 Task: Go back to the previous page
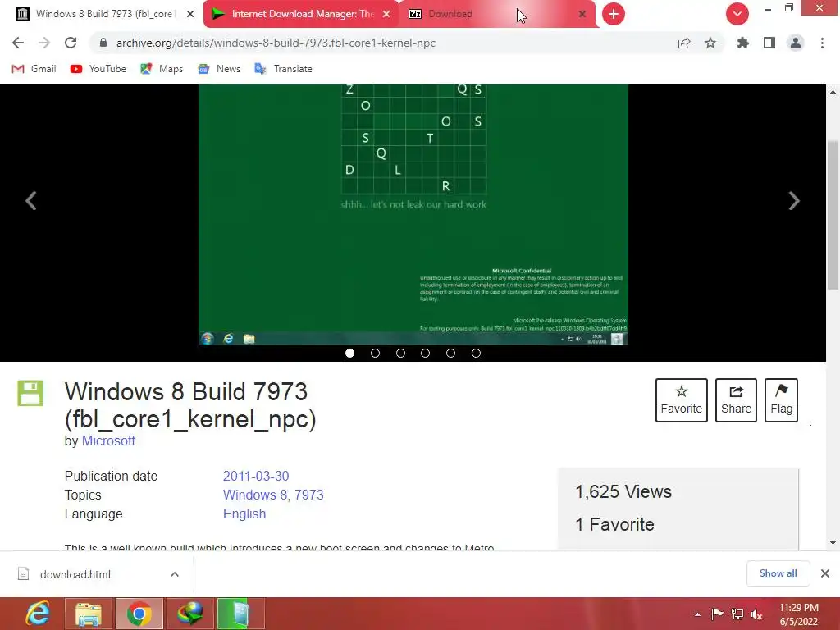18,43
